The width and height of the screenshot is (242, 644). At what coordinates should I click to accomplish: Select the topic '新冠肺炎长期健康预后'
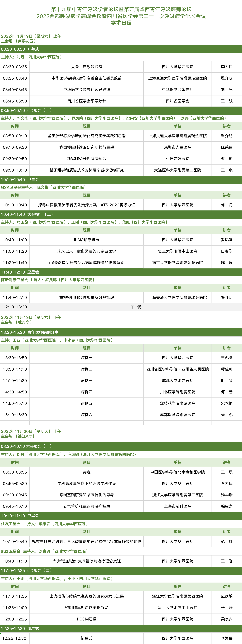pyautogui.click(x=86, y=159)
